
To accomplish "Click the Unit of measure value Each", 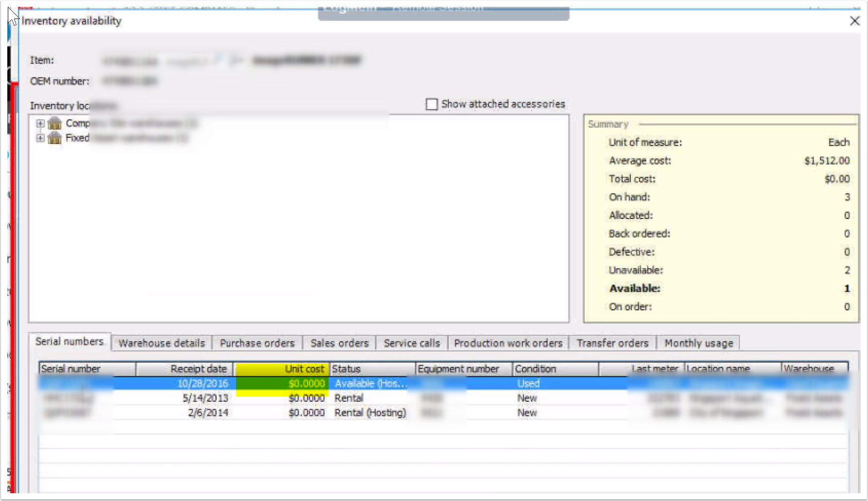I will 839,143.
